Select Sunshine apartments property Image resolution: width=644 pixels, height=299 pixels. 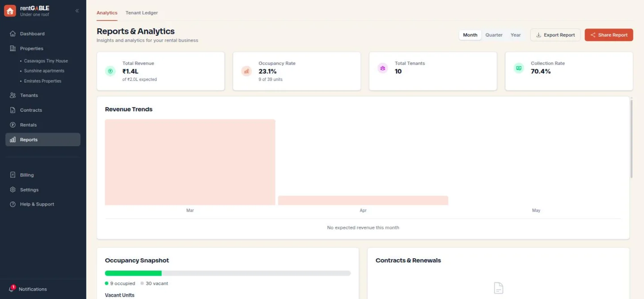[x=44, y=71]
